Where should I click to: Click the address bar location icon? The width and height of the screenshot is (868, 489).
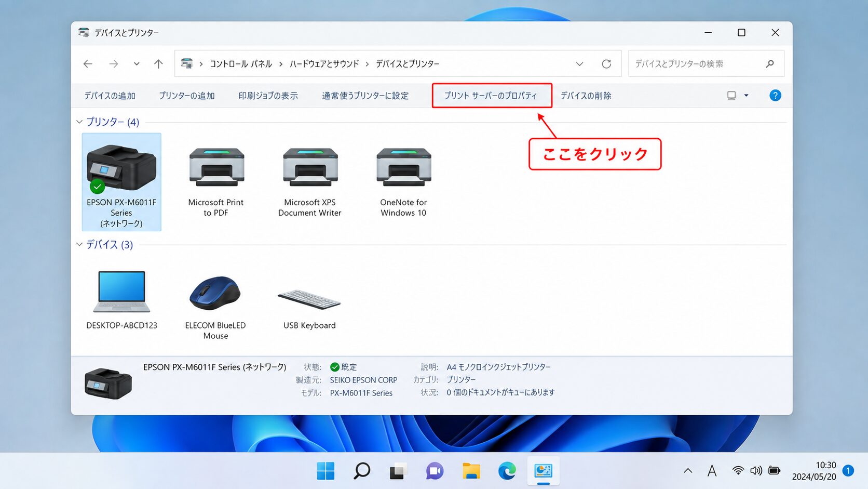[186, 63]
